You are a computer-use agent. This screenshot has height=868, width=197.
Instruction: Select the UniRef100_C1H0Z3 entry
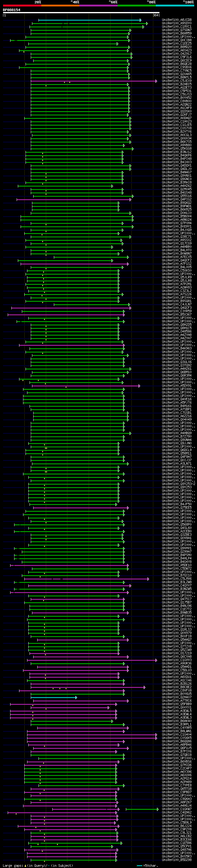(x=177, y=122)
